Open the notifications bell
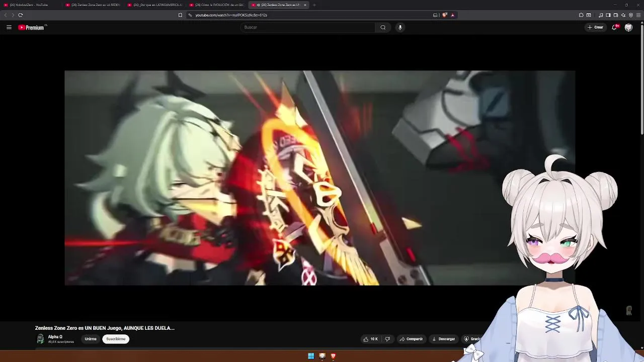644x362 pixels. [614, 27]
